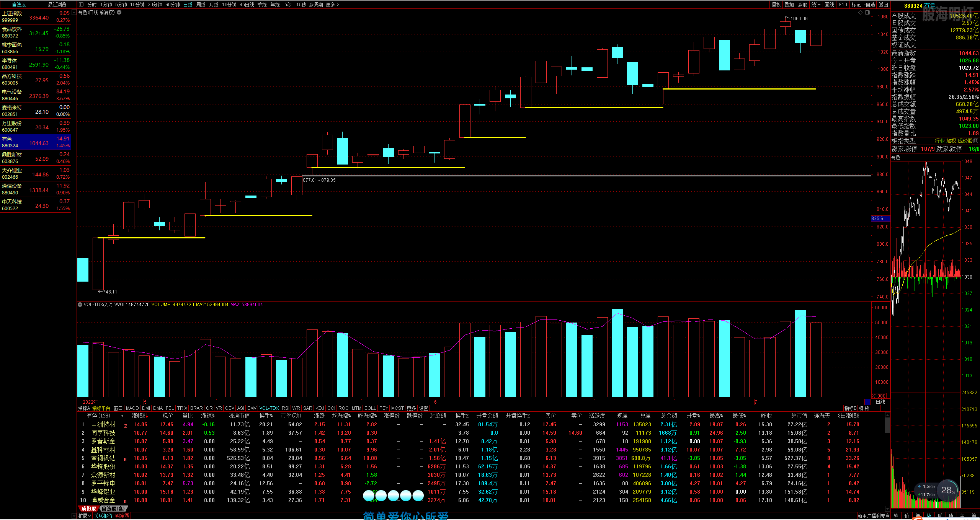Click the 日线 label at timeline end
This screenshot has height=520, width=980.
(x=880, y=402)
